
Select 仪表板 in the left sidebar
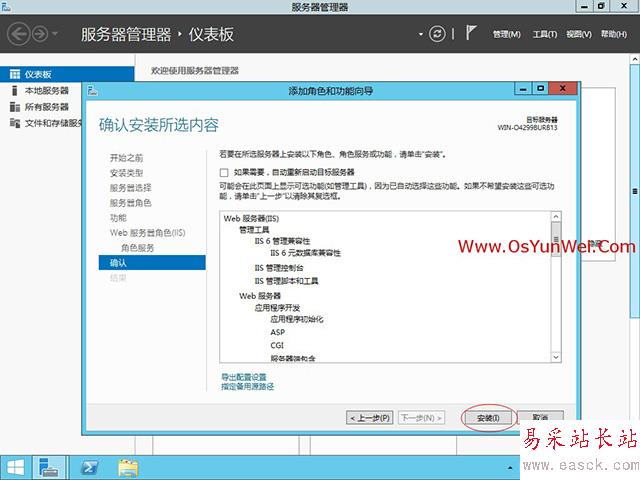(x=67, y=74)
